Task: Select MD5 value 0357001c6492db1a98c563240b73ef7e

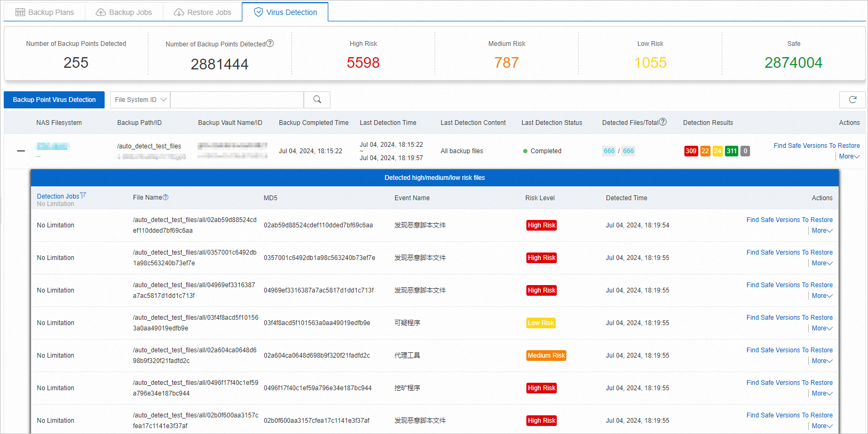Action: pos(319,258)
